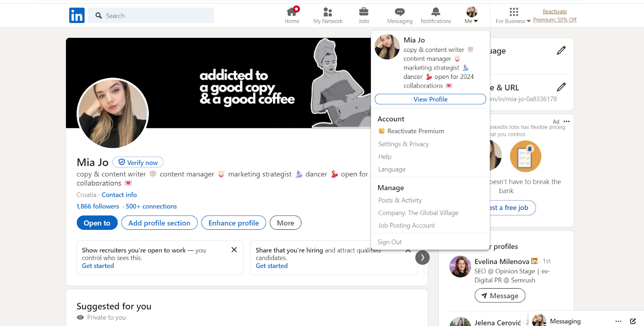Message Evelina Milenova
This screenshot has height=326, width=644.
point(500,295)
